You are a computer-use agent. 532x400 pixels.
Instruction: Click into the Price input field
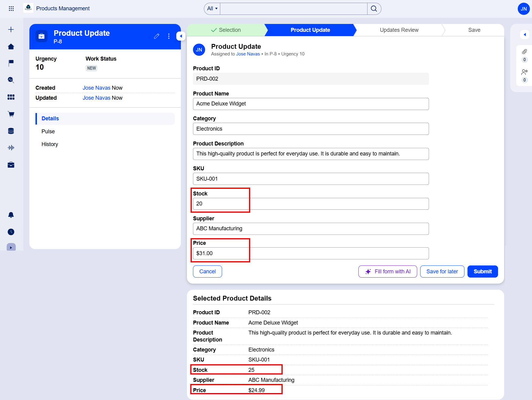point(311,253)
